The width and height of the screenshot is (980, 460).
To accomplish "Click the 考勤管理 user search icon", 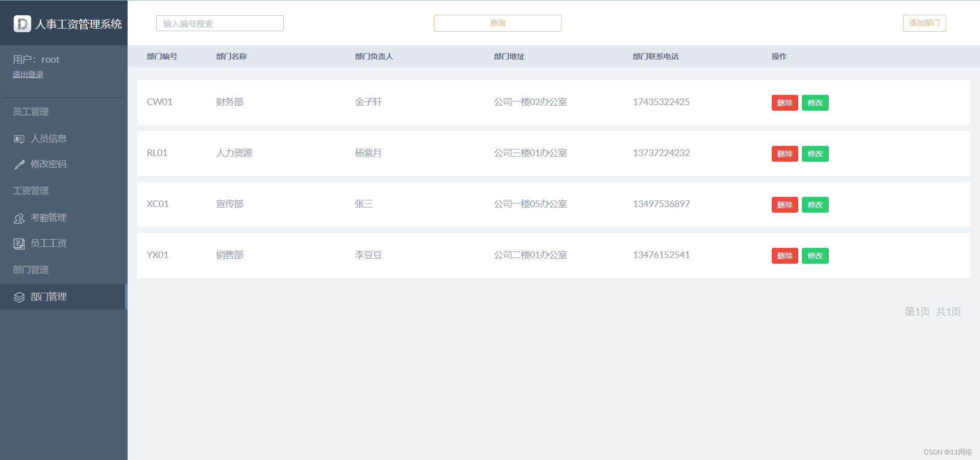I will tap(19, 218).
